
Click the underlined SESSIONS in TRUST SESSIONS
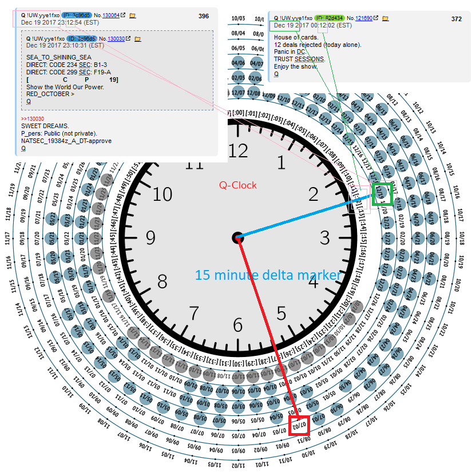click(x=310, y=59)
